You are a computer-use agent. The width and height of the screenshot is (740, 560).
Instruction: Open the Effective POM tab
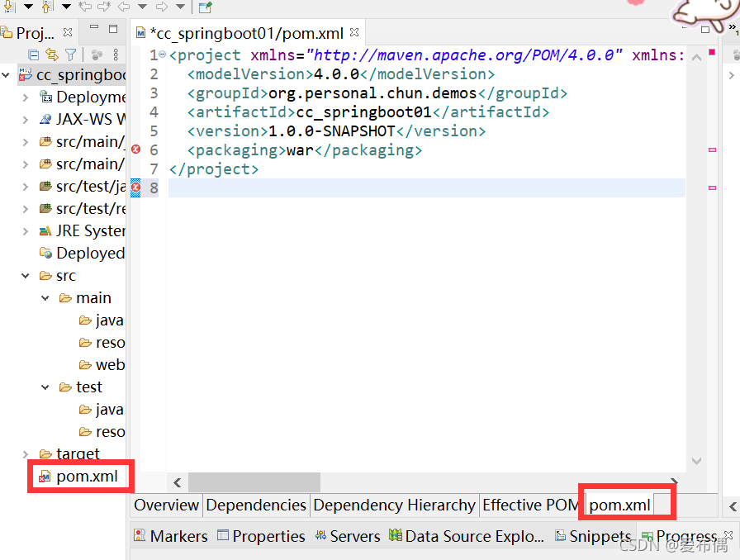click(x=529, y=505)
